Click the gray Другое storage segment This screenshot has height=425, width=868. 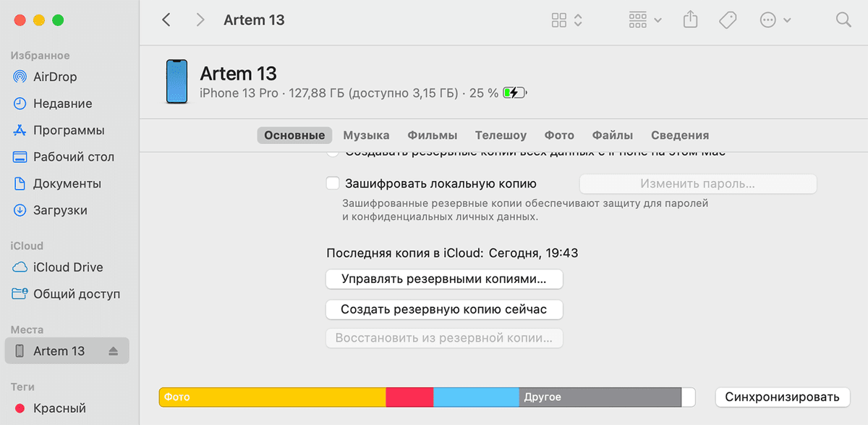pos(600,397)
